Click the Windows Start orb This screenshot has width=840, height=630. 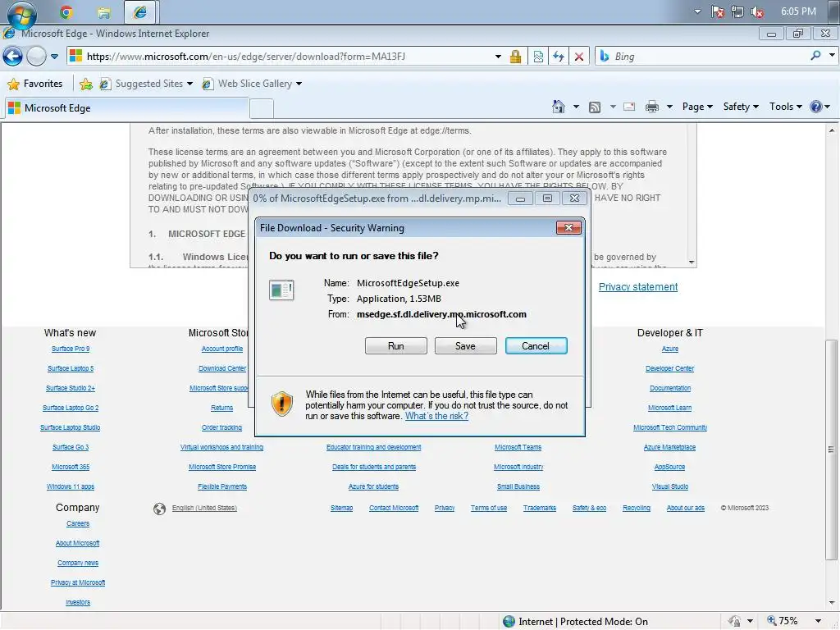pyautogui.click(x=21, y=13)
